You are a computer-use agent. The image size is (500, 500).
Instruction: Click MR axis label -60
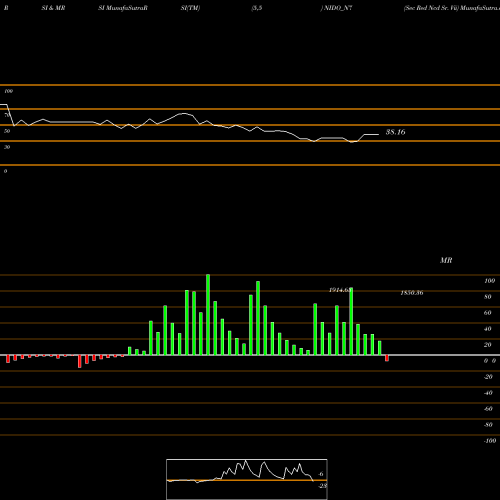(488, 409)
